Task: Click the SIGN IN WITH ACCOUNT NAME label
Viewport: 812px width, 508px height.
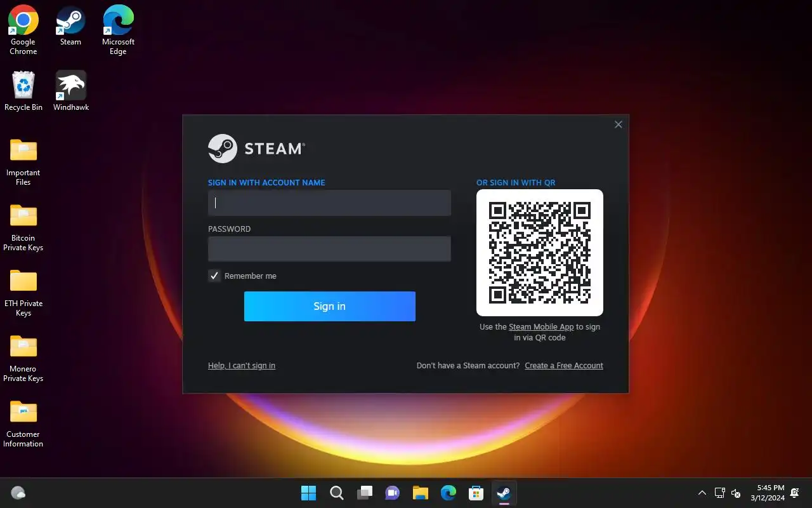Action: coord(266,183)
